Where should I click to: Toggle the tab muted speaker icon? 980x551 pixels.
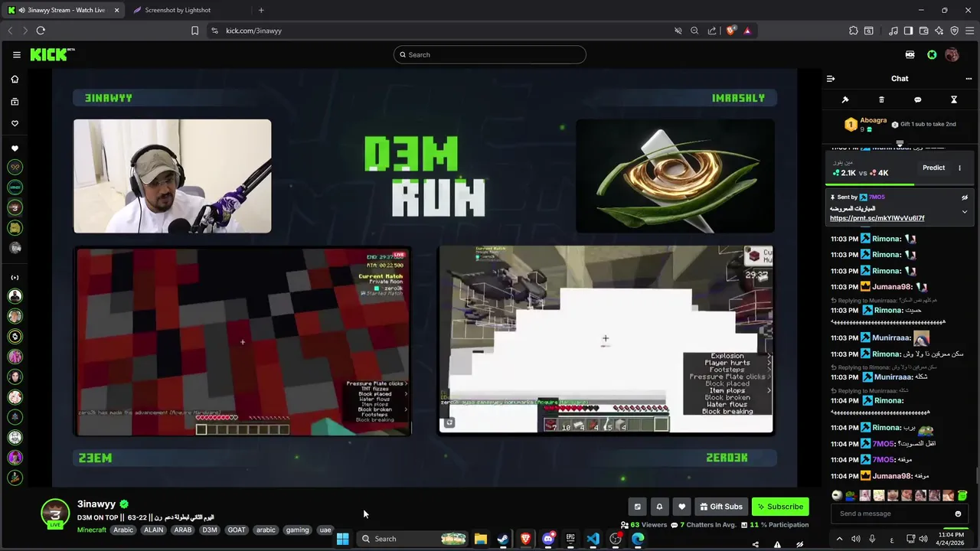coord(678,31)
